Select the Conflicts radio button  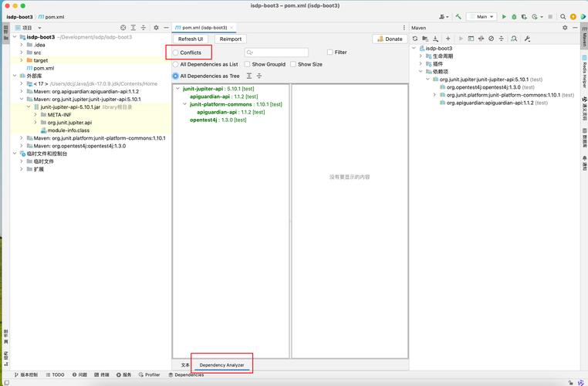tap(175, 52)
